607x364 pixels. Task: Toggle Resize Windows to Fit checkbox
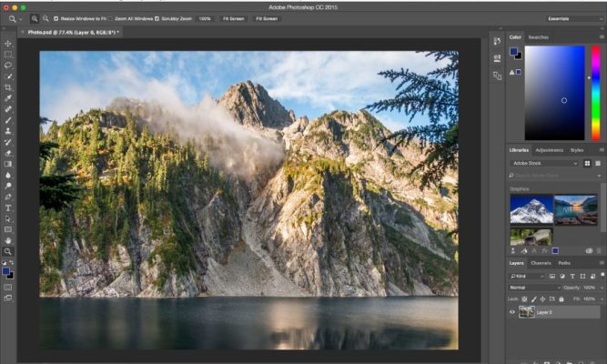(56, 18)
